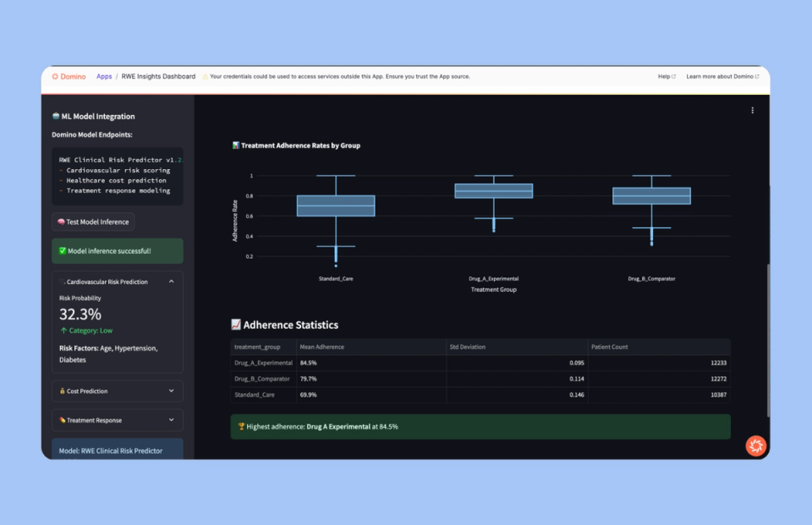Screen dimensions: 812x525
Task: Click the Model: RWE Clinical Risk Predictor info box
Action: [x=118, y=449]
